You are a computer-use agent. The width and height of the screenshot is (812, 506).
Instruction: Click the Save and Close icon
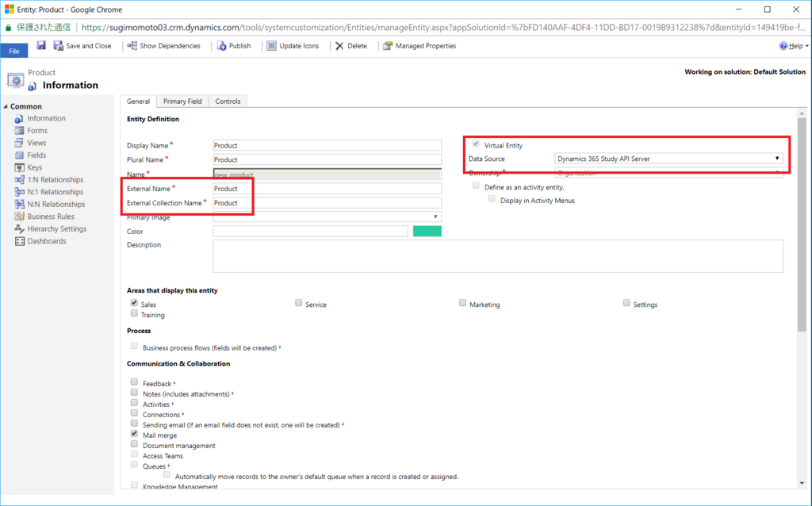pyautogui.click(x=59, y=46)
